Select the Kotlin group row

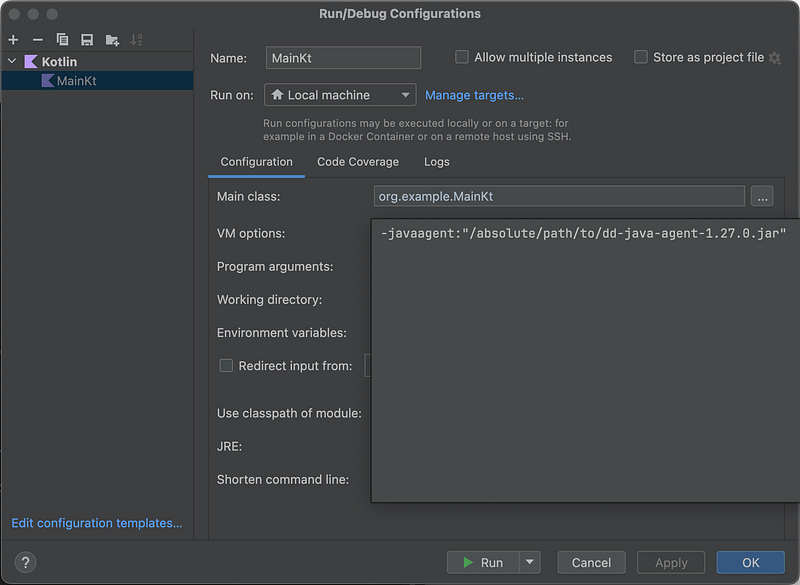pos(97,62)
